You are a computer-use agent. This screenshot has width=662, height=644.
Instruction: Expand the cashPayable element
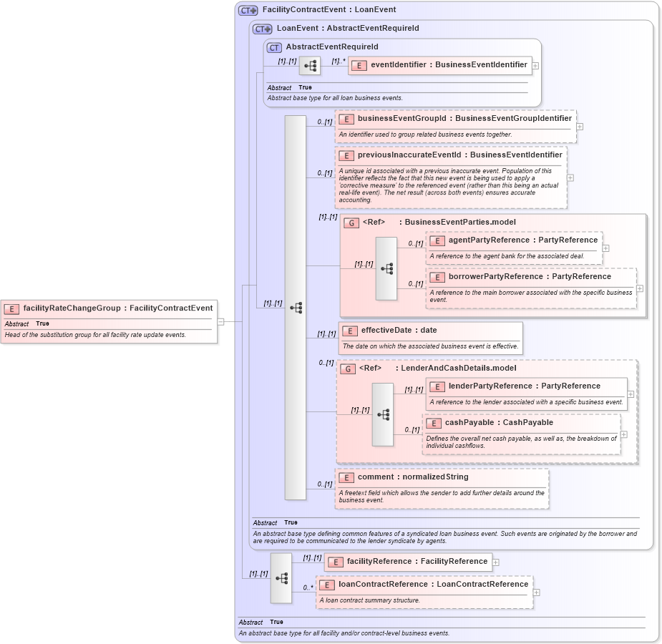point(623,434)
